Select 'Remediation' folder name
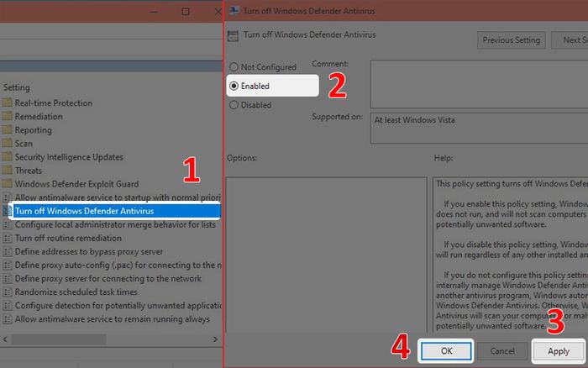 (39, 116)
